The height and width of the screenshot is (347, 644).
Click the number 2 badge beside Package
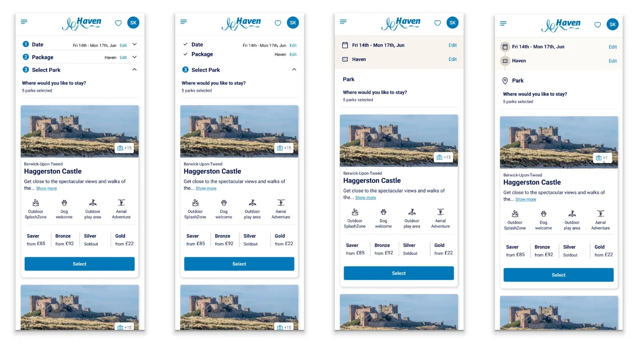tap(26, 57)
